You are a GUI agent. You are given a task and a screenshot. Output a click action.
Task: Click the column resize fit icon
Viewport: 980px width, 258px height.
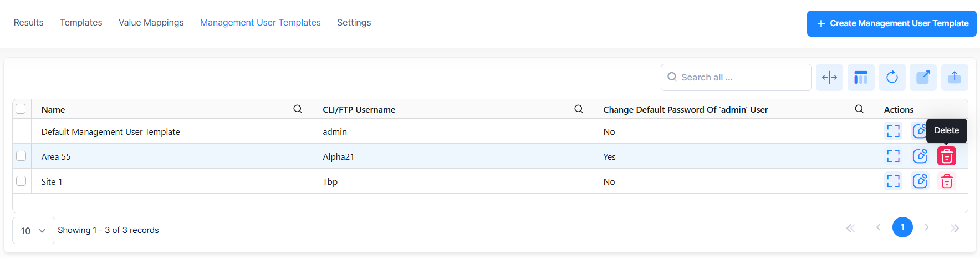(829, 78)
